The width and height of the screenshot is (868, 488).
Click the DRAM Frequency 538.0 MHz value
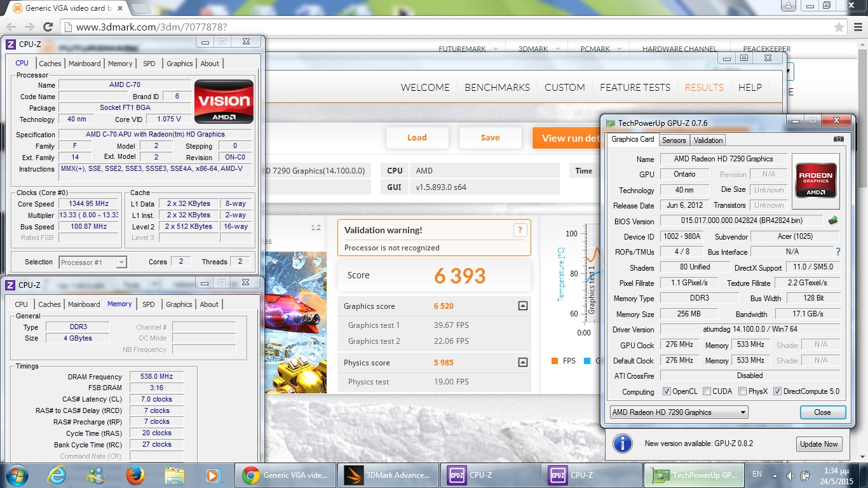point(156,377)
